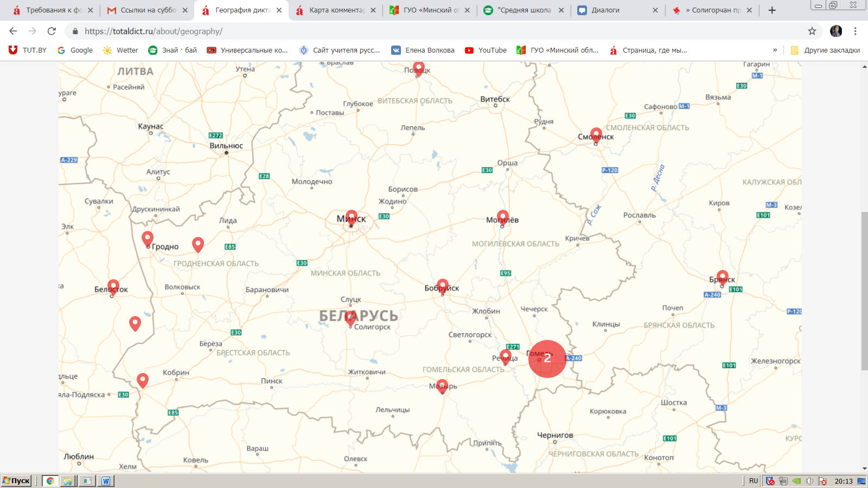Open the Chrome three-dot menu

pyautogui.click(x=856, y=31)
